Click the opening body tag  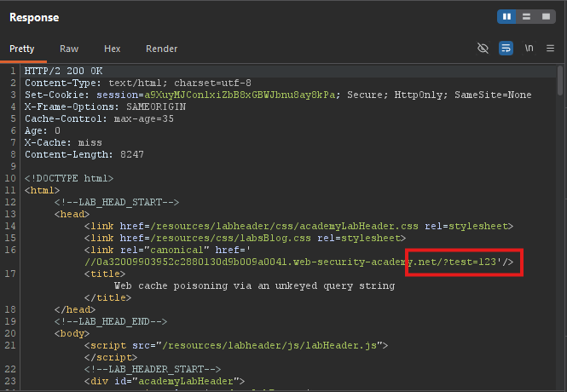[72, 333]
